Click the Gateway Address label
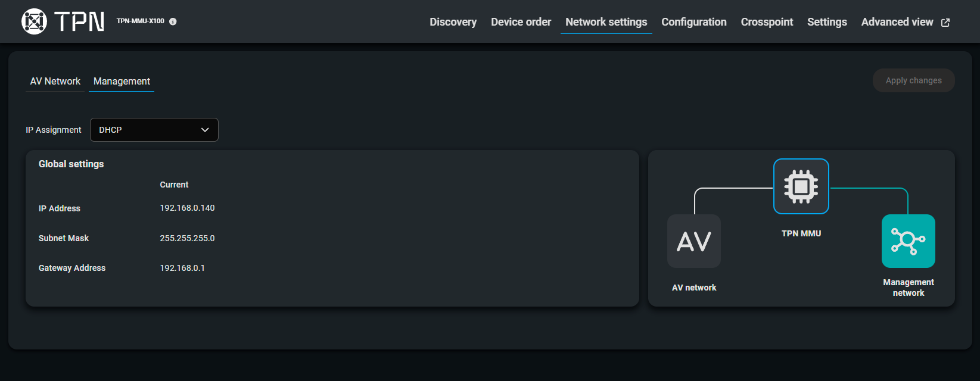 pyautogui.click(x=72, y=268)
